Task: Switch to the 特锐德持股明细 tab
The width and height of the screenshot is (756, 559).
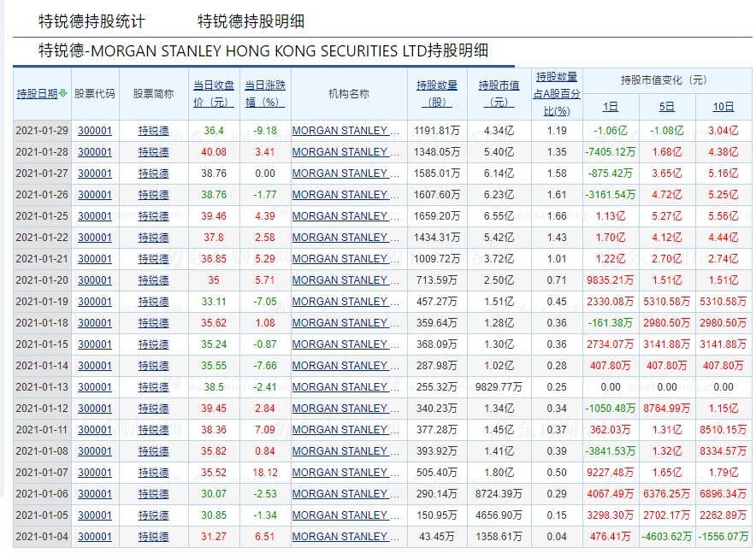Action: 251,21
